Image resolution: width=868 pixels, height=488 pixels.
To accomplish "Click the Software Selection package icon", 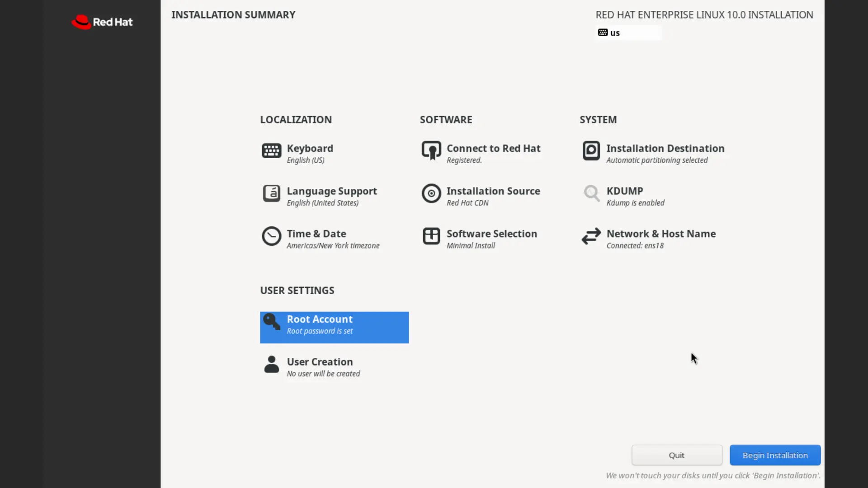I will pyautogui.click(x=431, y=236).
